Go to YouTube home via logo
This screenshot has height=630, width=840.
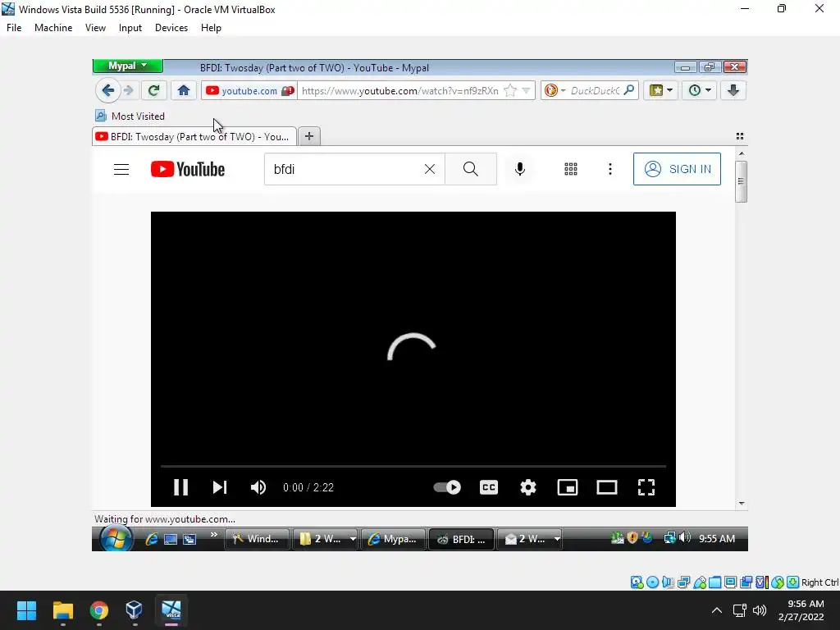point(188,169)
